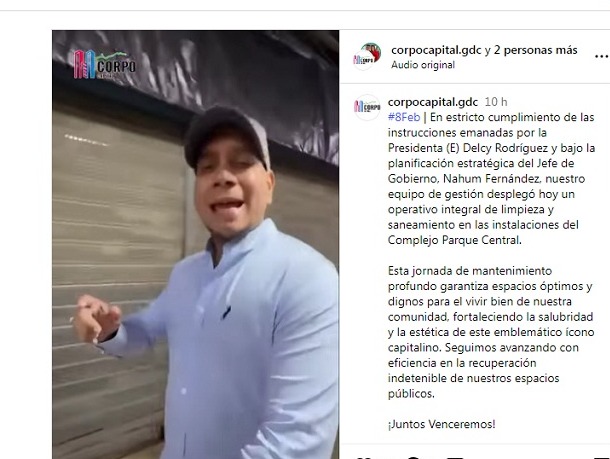610x459 pixels.
Task: Click the corpocapital.gdc profile avatar in header
Action: (x=367, y=57)
